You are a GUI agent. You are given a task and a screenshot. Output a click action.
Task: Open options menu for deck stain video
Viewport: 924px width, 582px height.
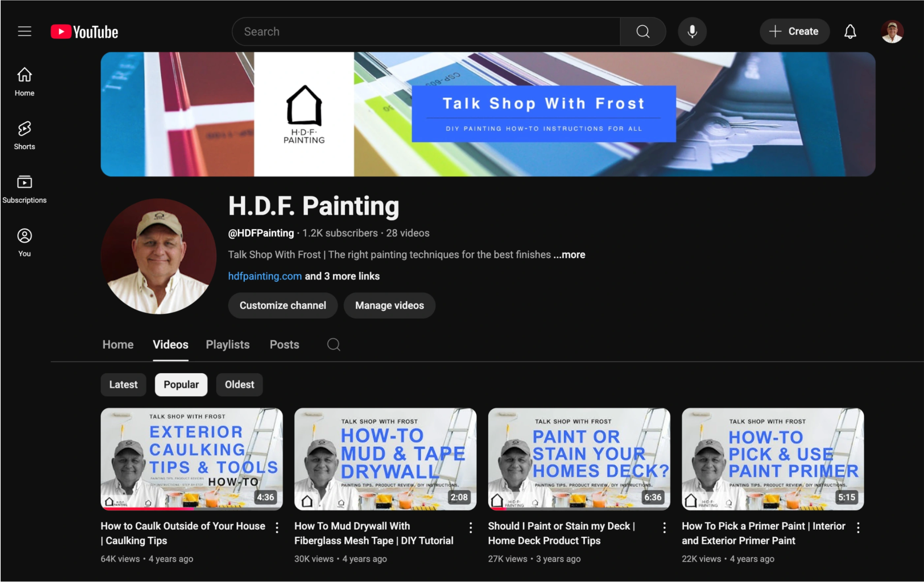(664, 528)
